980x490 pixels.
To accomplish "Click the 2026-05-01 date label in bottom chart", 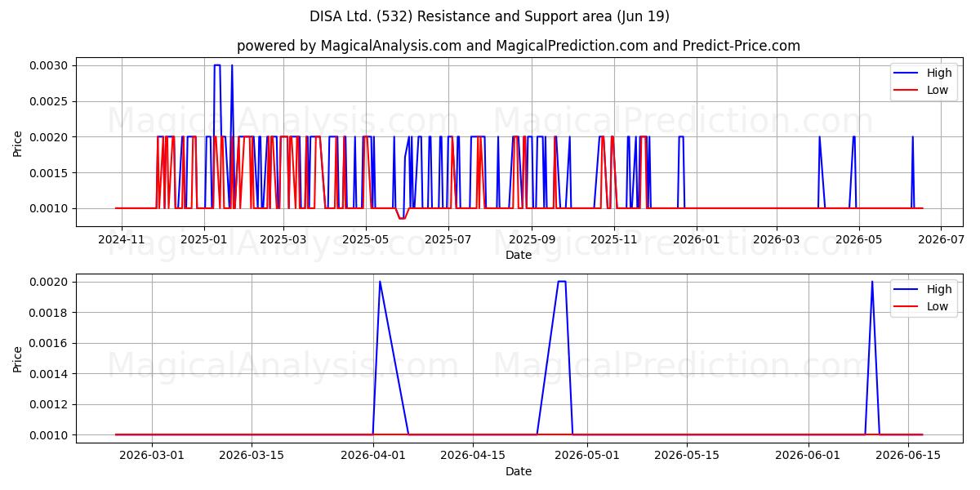I will tap(586, 457).
